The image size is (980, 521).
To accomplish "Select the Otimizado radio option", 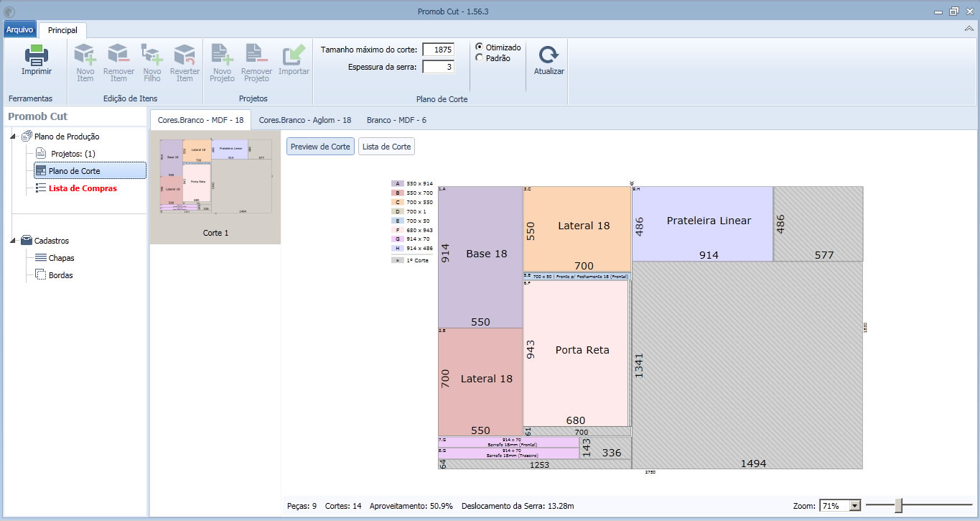I will tap(480, 47).
